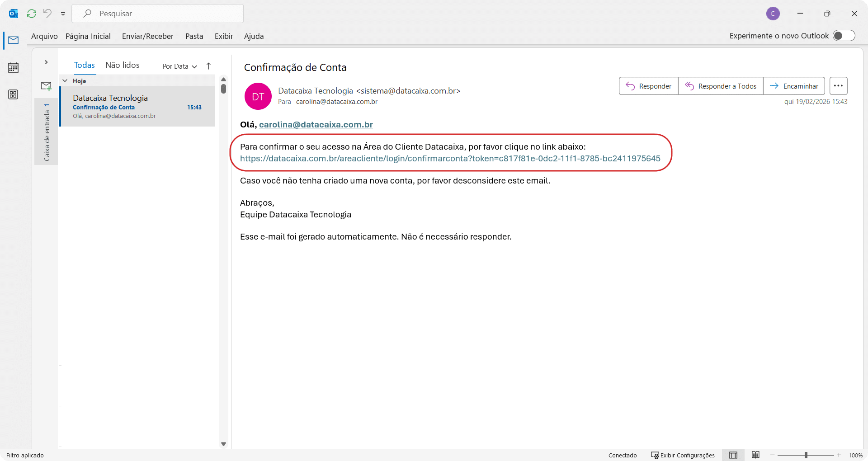Click the Undo arrow icon
Viewport: 868px width, 461px height.
coord(47,14)
